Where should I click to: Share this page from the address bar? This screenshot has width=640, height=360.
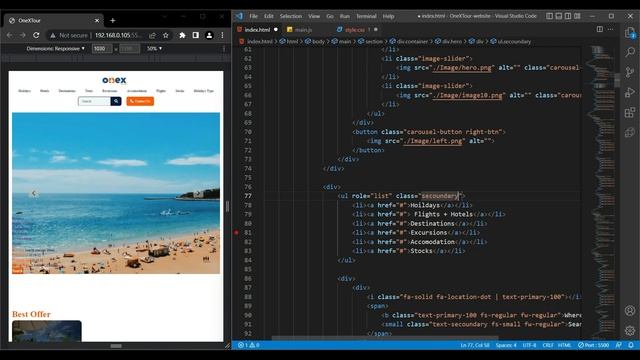[153, 36]
